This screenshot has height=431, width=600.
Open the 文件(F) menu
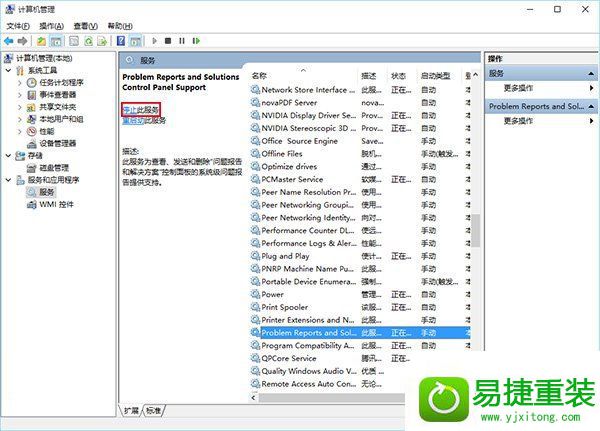tap(18, 26)
